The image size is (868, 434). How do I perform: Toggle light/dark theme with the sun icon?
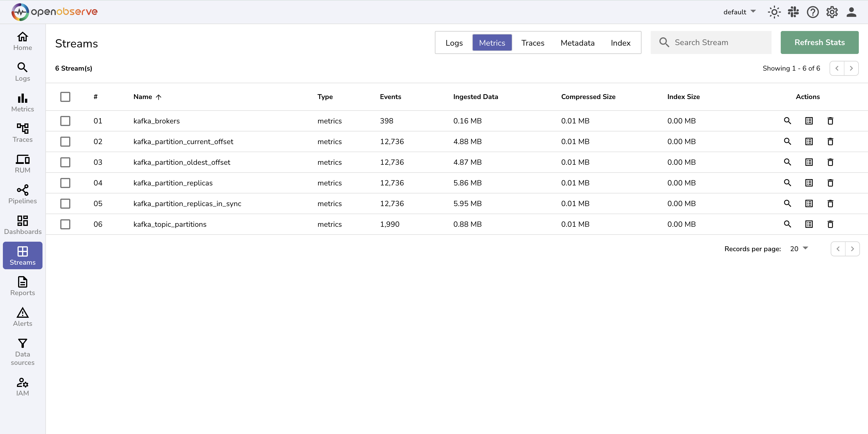point(774,12)
